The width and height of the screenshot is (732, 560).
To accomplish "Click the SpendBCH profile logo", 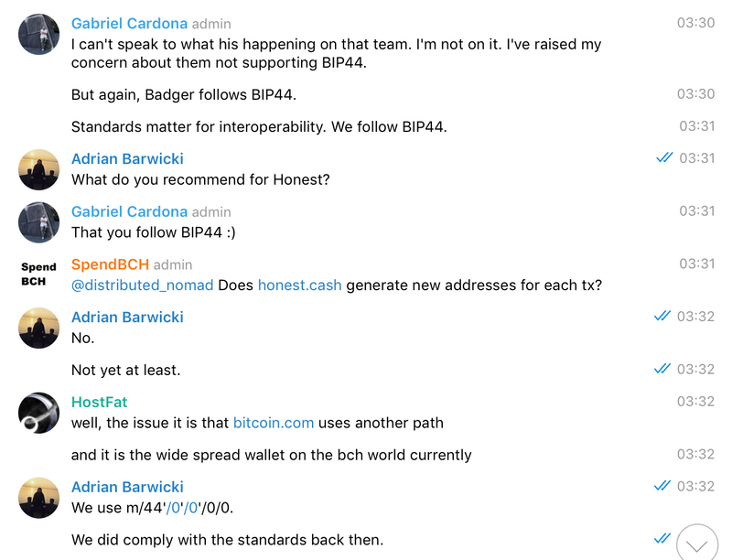I will pyautogui.click(x=38, y=275).
